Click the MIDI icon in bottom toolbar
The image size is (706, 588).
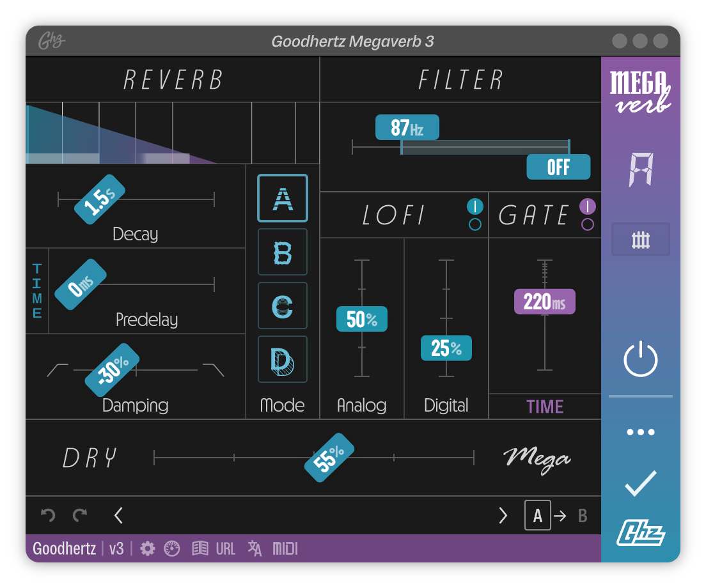tap(285, 548)
